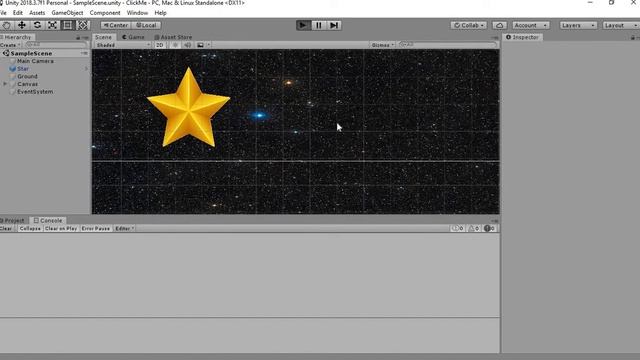The width and height of the screenshot is (640, 360).
Task: Select the Rect Transform tool
Action: [x=67, y=25]
